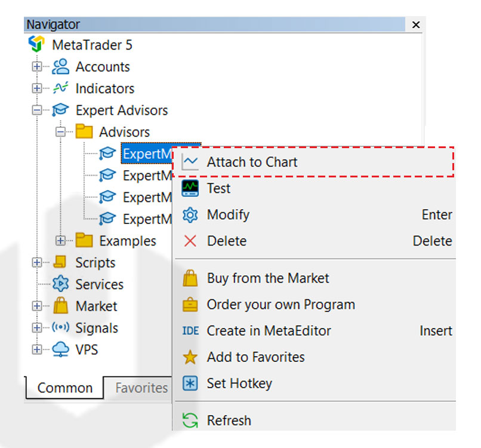
Task: Click the Create in MetaEditor IDE icon
Action: [190, 331]
